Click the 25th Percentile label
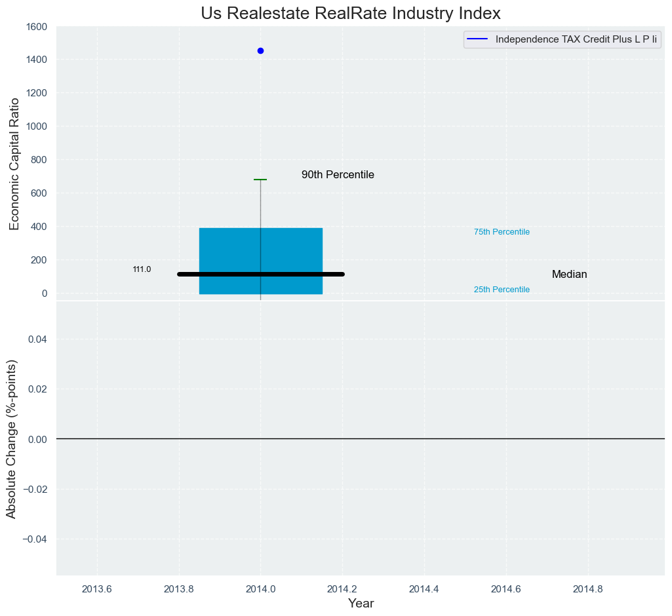The image size is (672, 616). tap(502, 290)
